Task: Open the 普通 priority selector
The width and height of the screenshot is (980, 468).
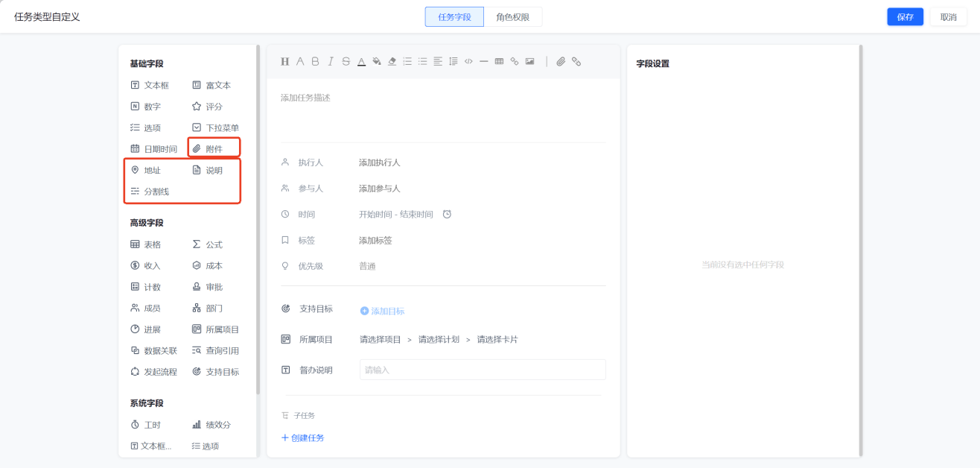Action: (x=368, y=266)
